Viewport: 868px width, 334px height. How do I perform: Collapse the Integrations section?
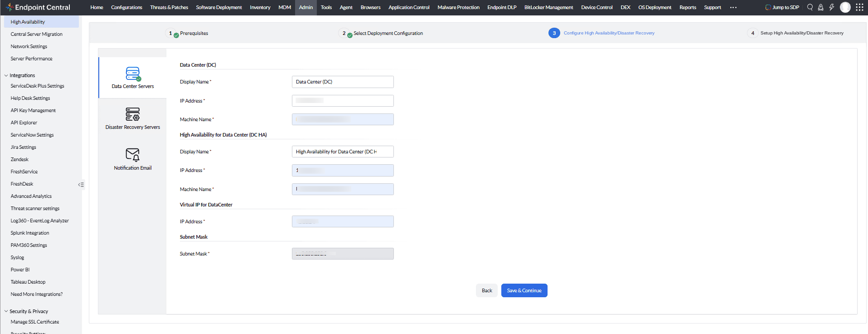pyautogui.click(x=6, y=75)
